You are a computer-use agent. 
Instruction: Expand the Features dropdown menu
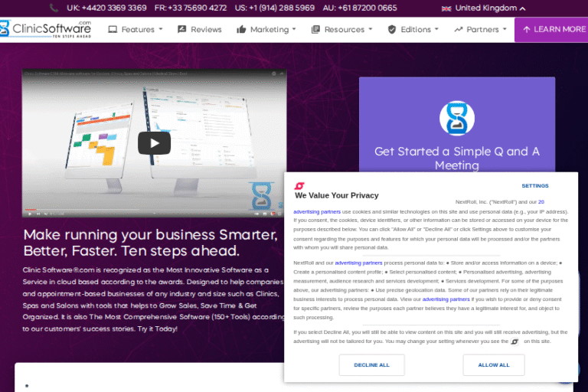[136, 29]
